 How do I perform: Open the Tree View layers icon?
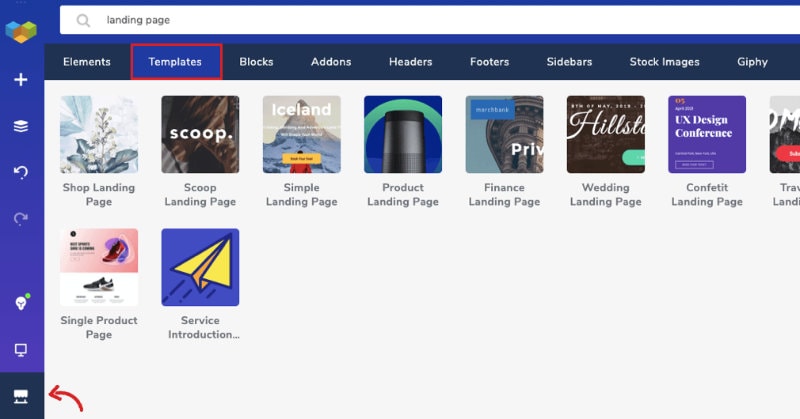pyautogui.click(x=21, y=126)
